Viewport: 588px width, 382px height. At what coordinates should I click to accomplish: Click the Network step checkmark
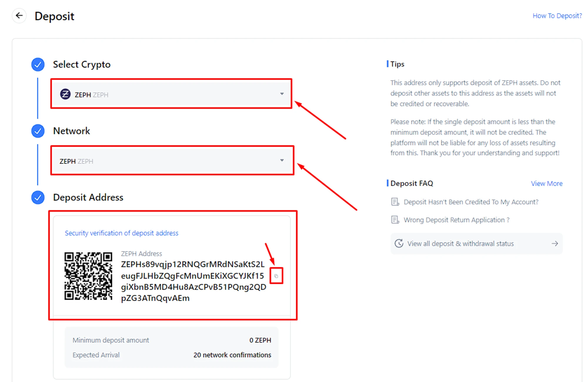pos(38,131)
